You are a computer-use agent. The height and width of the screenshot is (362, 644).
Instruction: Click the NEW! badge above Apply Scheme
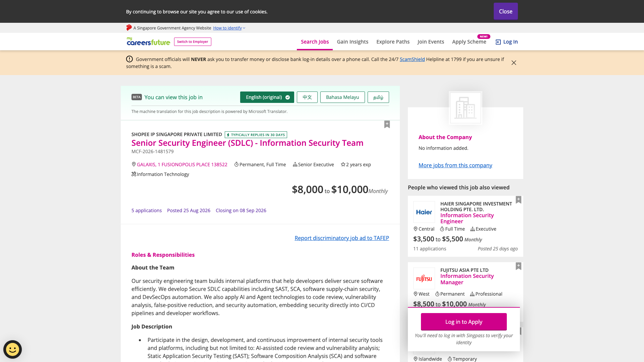tap(484, 37)
